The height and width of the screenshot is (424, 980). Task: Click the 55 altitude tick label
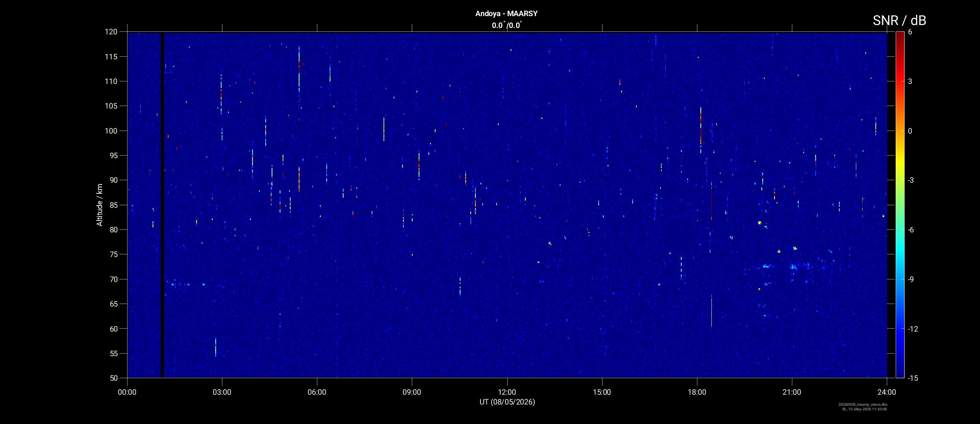[113, 353]
